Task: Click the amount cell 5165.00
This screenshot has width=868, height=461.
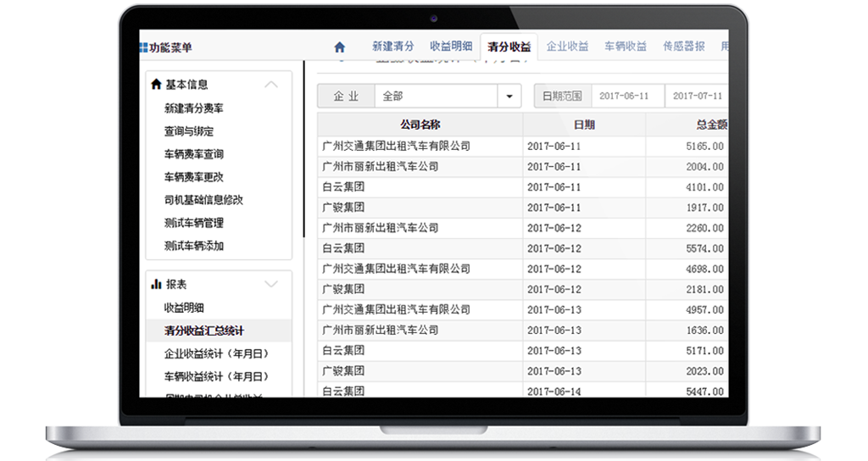Action: click(704, 147)
